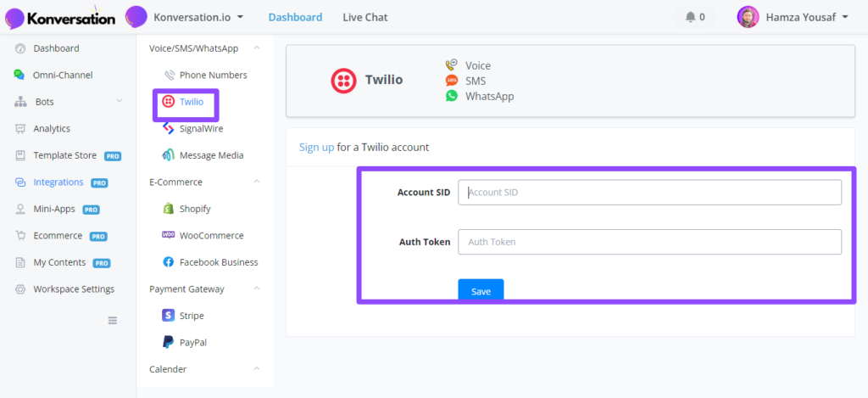The image size is (868, 398).
Task: Focus the Account SID input field
Action: [649, 193]
